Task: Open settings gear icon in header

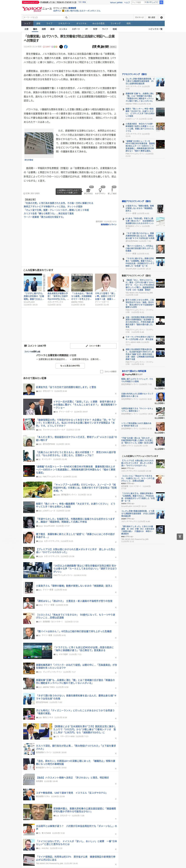Action: coord(161,17)
